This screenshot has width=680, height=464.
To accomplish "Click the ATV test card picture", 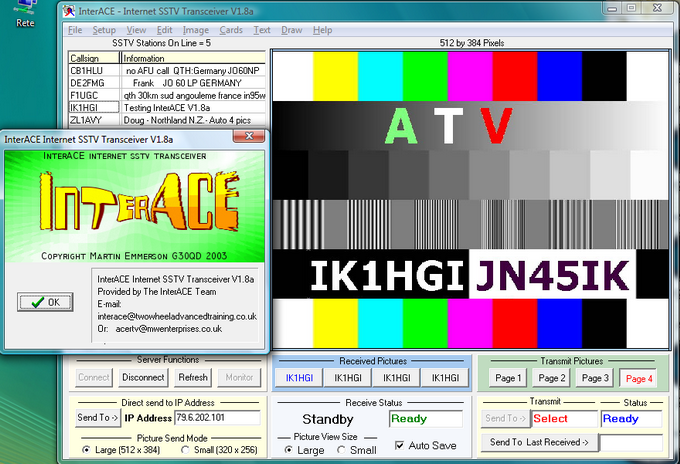I will [471, 199].
